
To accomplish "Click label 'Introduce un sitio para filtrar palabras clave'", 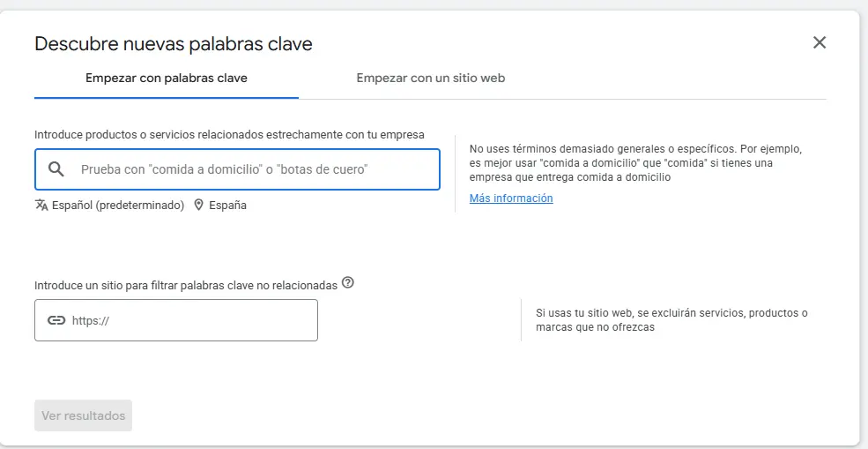I will click(186, 286).
